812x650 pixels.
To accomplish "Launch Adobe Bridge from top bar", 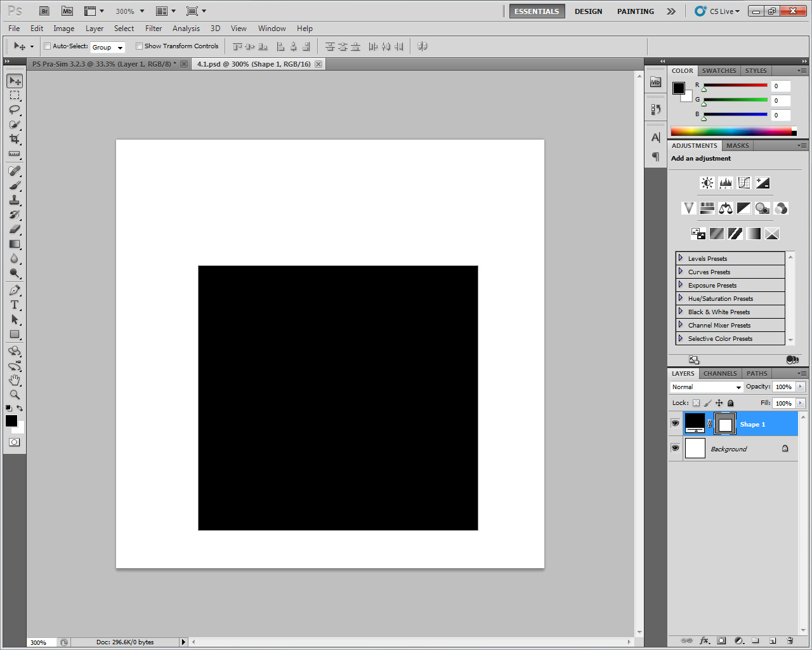I will [x=44, y=11].
